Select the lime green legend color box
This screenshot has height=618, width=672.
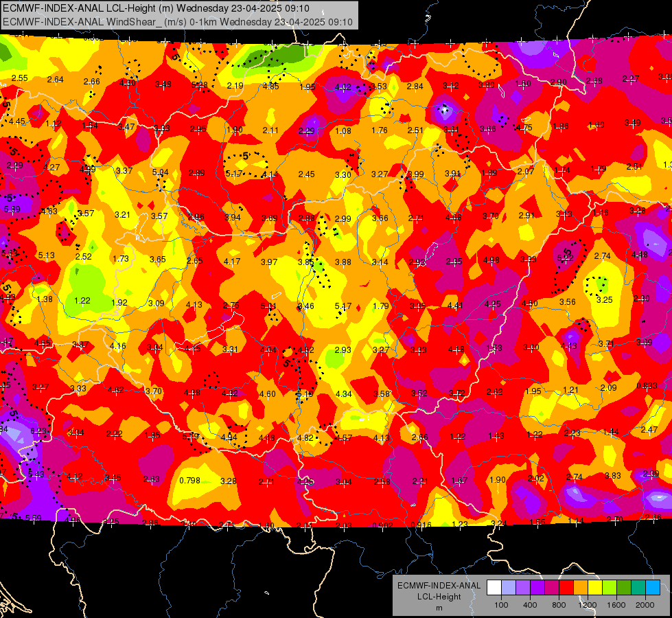pos(610,587)
